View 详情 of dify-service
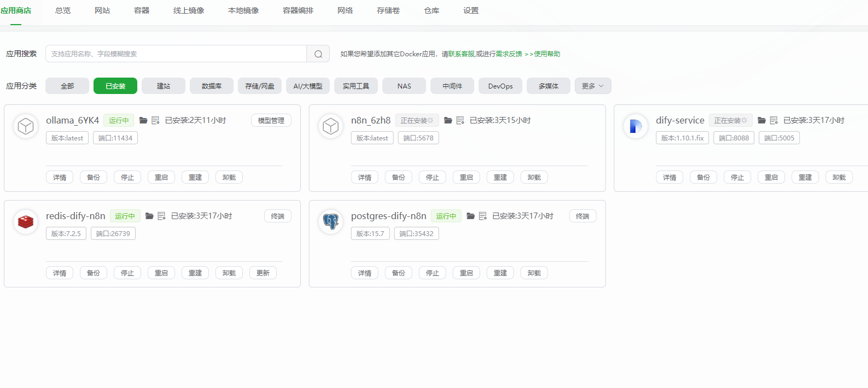 [x=669, y=177]
